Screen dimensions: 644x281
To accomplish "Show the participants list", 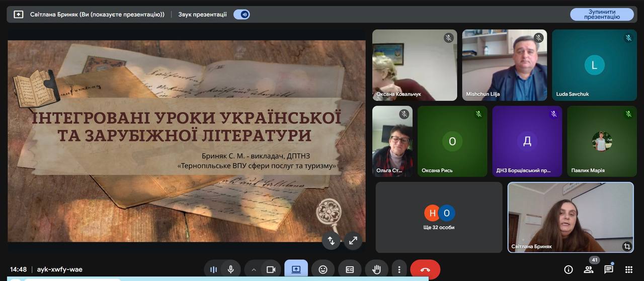I will pyautogui.click(x=588, y=269).
